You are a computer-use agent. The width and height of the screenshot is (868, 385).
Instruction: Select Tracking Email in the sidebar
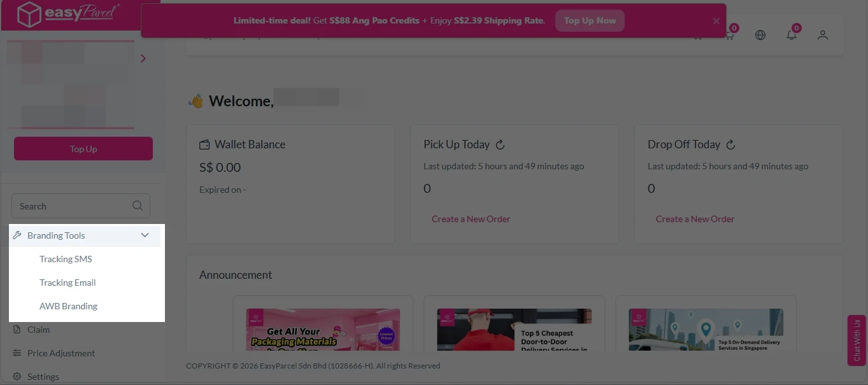pos(68,283)
